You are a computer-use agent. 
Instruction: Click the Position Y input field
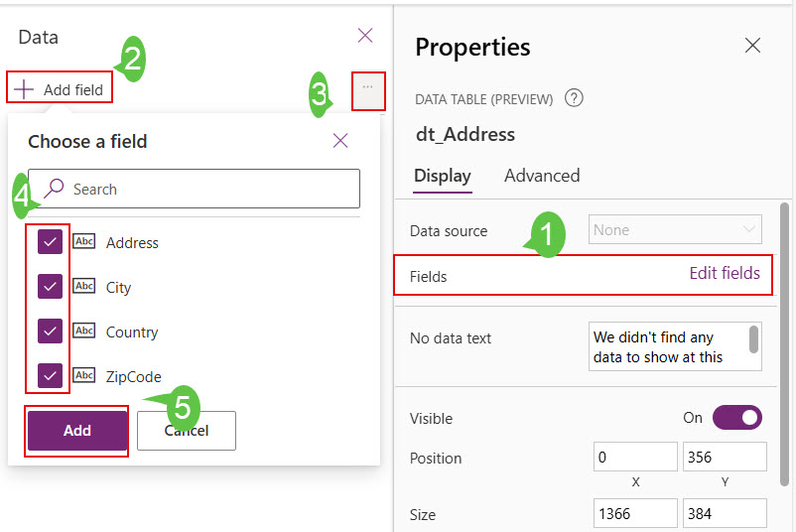[x=725, y=457]
